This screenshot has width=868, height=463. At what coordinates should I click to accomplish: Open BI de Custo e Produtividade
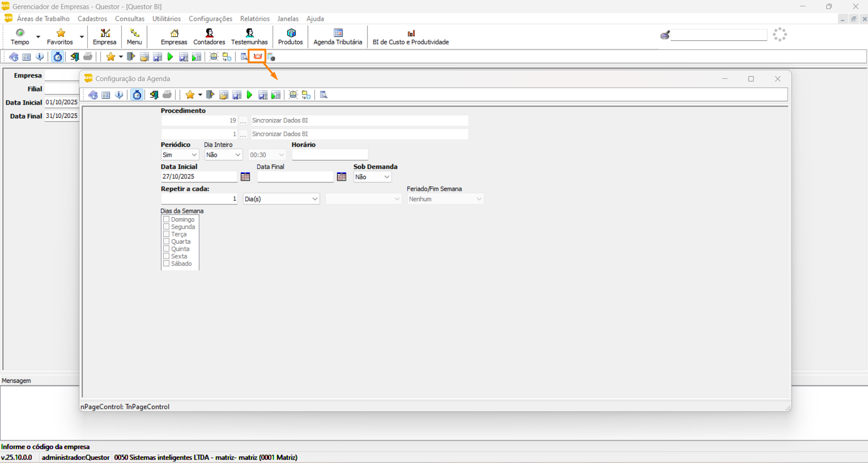pyautogui.click(x=411, y=36)
